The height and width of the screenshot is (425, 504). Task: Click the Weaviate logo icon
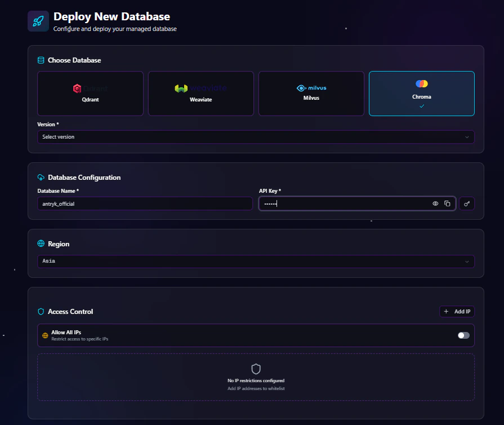tap(181, 88)
